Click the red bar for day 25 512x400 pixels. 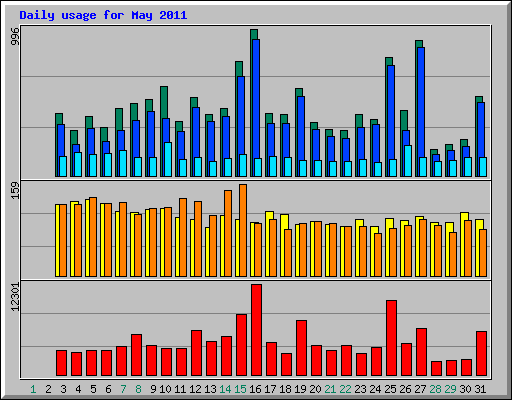[391, 338]
